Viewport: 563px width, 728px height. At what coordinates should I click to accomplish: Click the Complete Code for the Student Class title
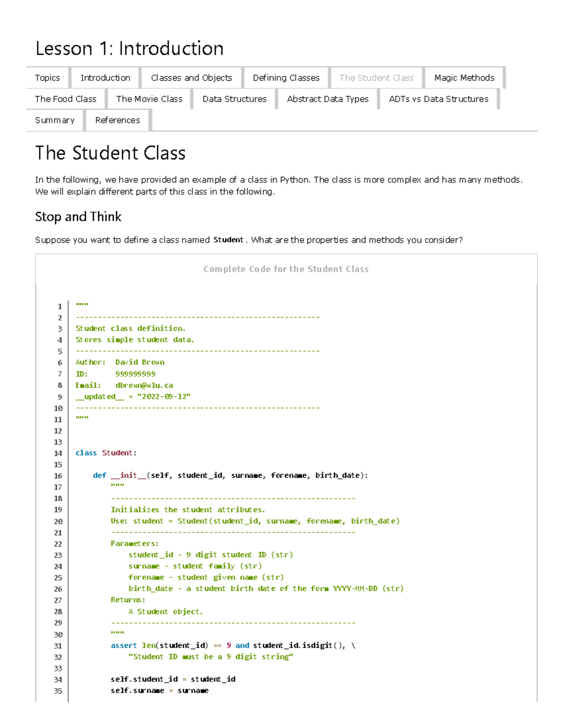tap(286, 269)
